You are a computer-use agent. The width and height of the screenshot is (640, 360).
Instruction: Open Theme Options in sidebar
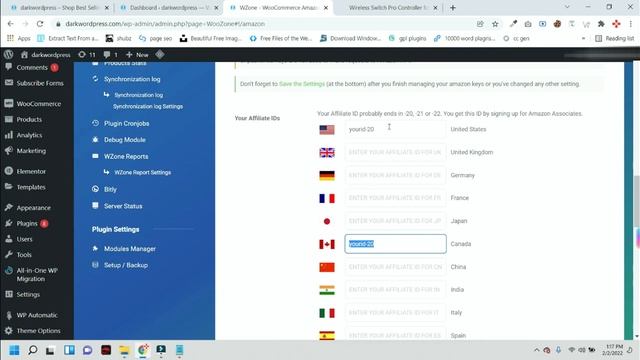tap(38, 331)
